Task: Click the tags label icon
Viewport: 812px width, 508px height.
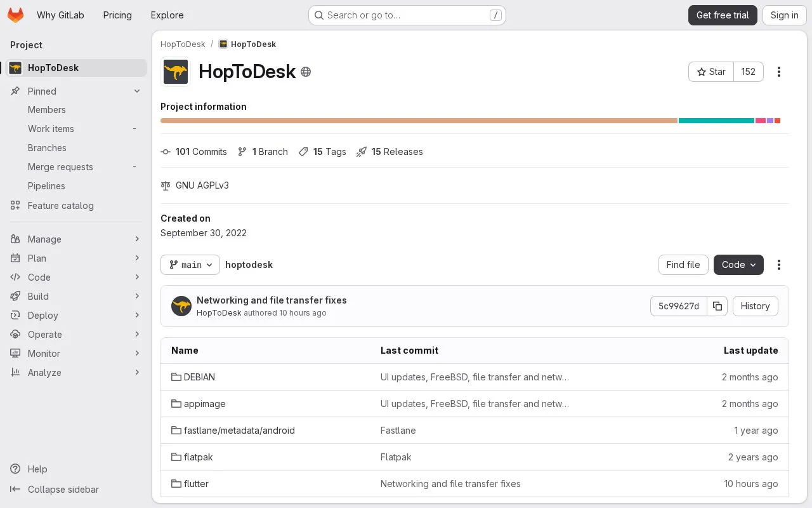Action: (x=303, y=152)
